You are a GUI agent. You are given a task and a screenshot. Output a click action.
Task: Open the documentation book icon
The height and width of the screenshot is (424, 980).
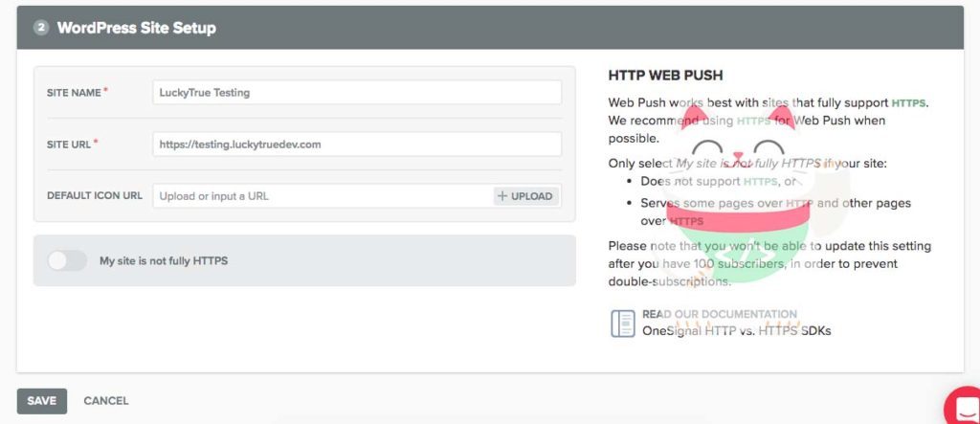pos(622,324)
